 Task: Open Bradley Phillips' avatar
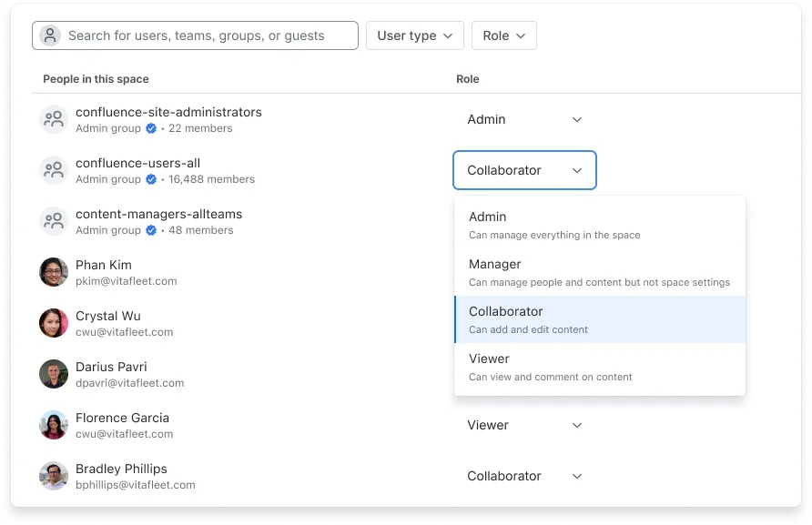pos(54,476)
